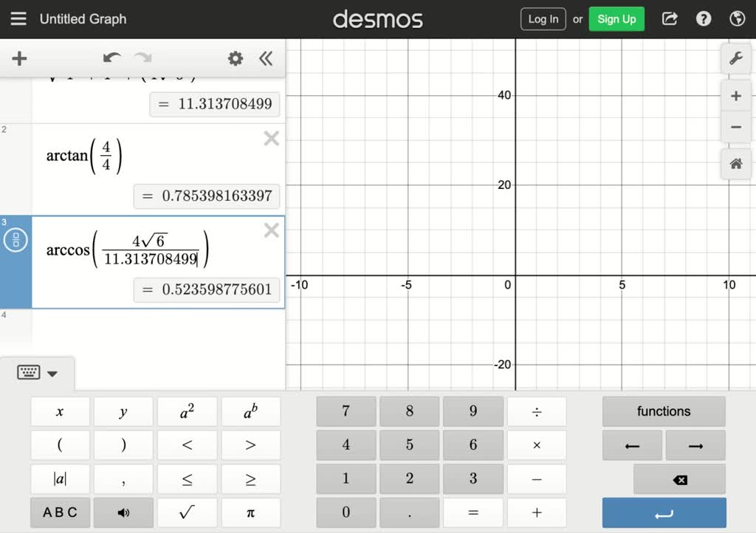756x533 pixels.
Task: Click the green Sign Up button
Action: pyautogui.click(x=616, y=18)
